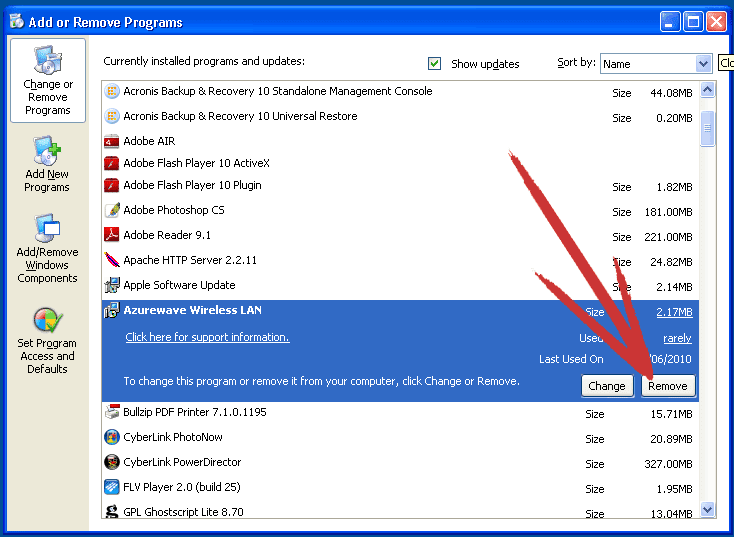Image resolution: width=734 pixels, height=537 pixels.
Task: Open Add/Remove Windows Components icon
Action: [x=47, y=228]
